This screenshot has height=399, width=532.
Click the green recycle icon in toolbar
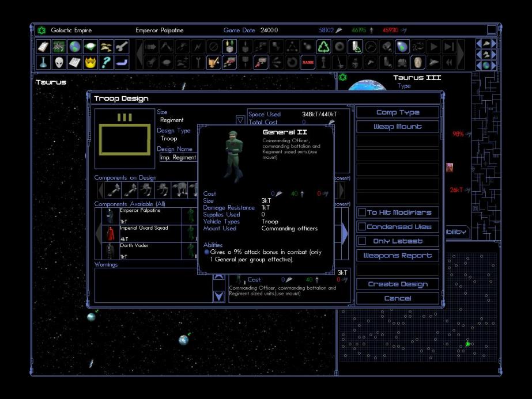[324, 47]
